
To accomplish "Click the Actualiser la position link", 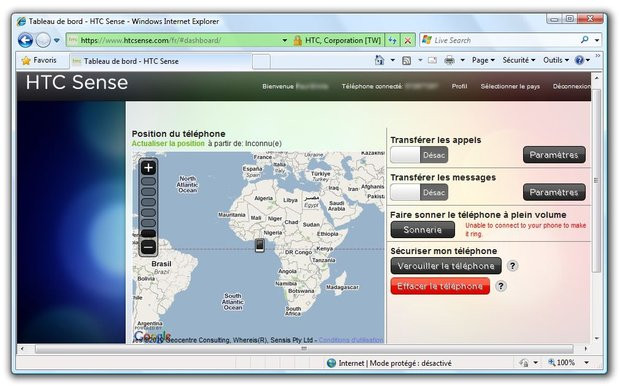I will 168,143.
